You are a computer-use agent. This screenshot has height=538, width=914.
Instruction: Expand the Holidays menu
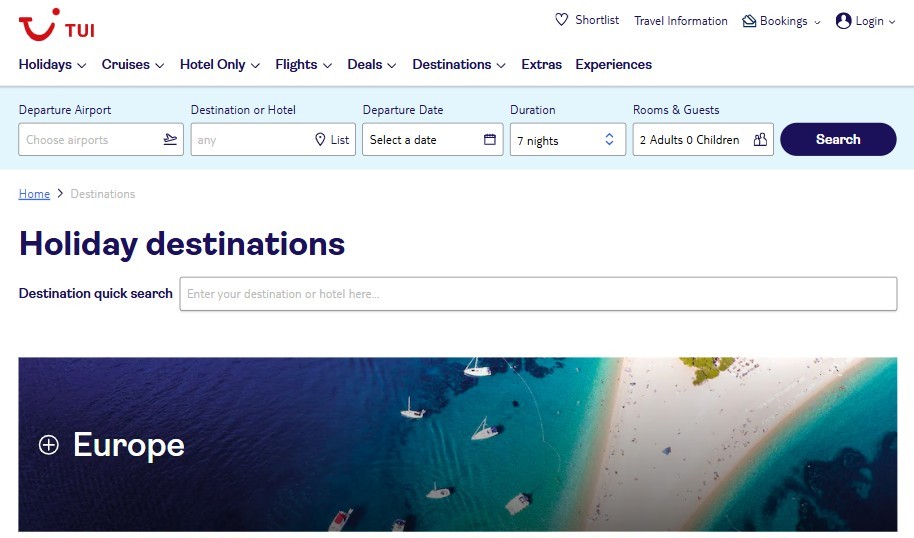point(52,65)
